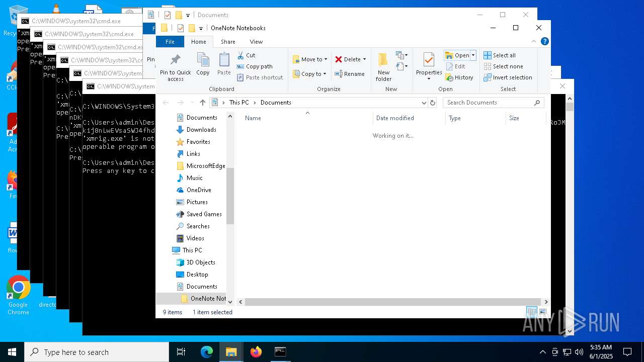This screenshot has height=362, width=644.
Task: Select Favorites in navigation pane
Action: point(193,142)
